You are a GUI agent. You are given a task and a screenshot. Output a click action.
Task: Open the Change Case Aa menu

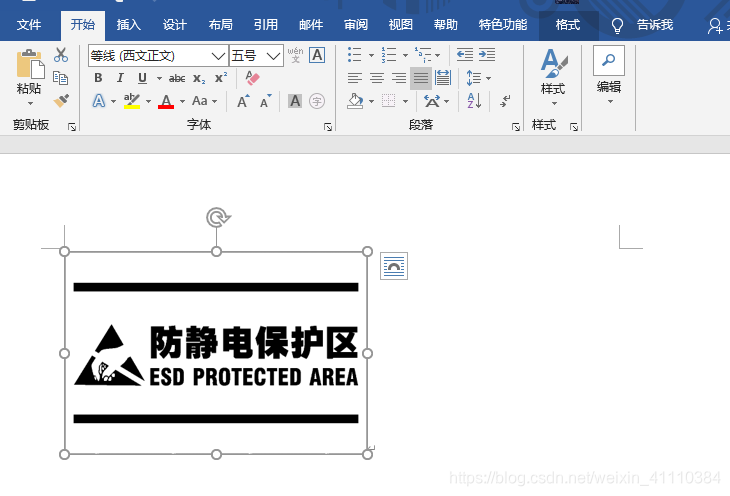[205, 101]
